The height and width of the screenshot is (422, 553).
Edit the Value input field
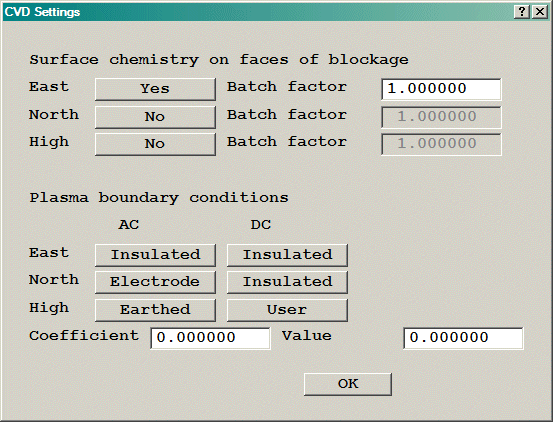tap(463, 338)
